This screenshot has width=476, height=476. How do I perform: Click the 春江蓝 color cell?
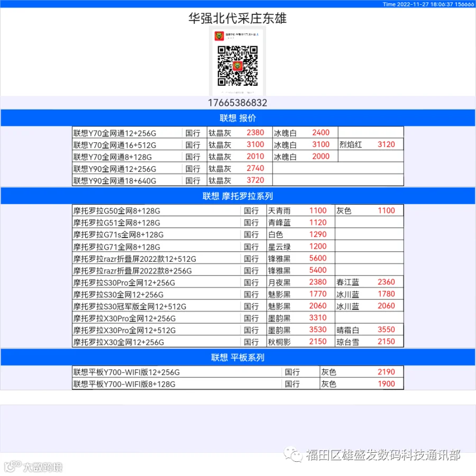347,282
